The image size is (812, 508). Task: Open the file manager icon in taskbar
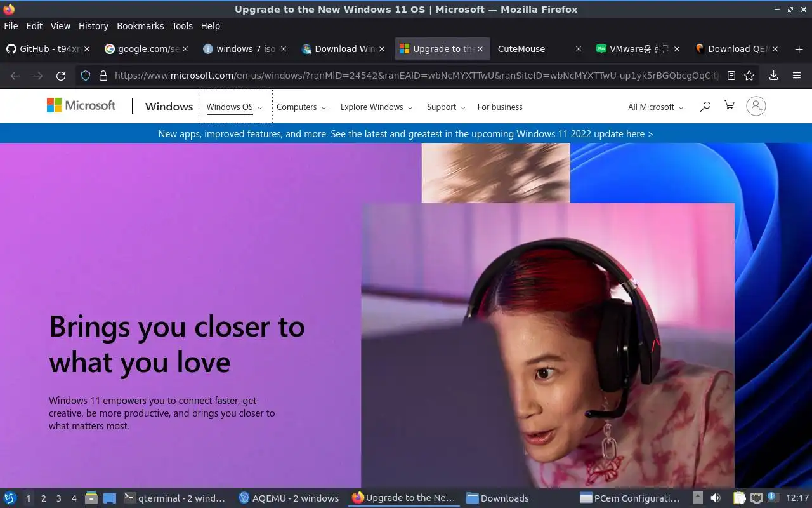(x=91, y=498)
